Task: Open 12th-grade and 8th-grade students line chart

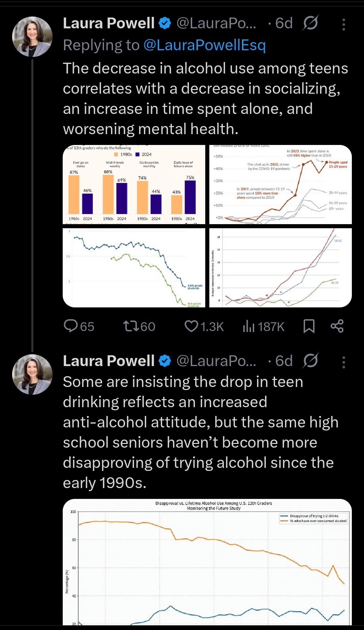Action: click(x=134, y=268)
